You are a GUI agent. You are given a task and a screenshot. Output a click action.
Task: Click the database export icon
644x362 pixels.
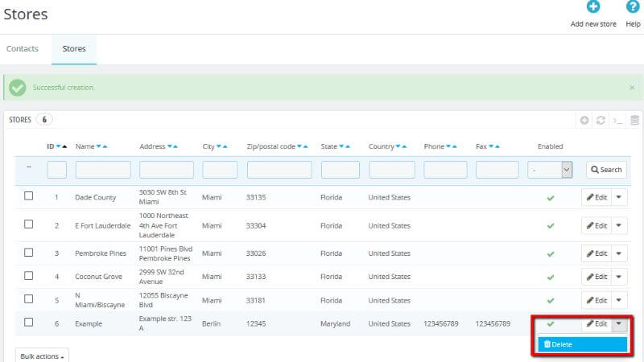[x=634, y=121]
